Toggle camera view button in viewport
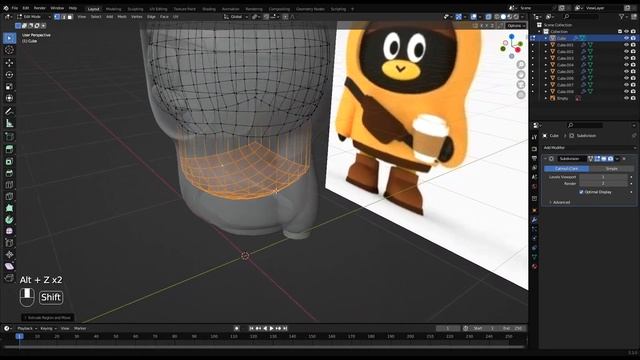The width and height of the screenshot is (640, 360). [x=521, y=84]
